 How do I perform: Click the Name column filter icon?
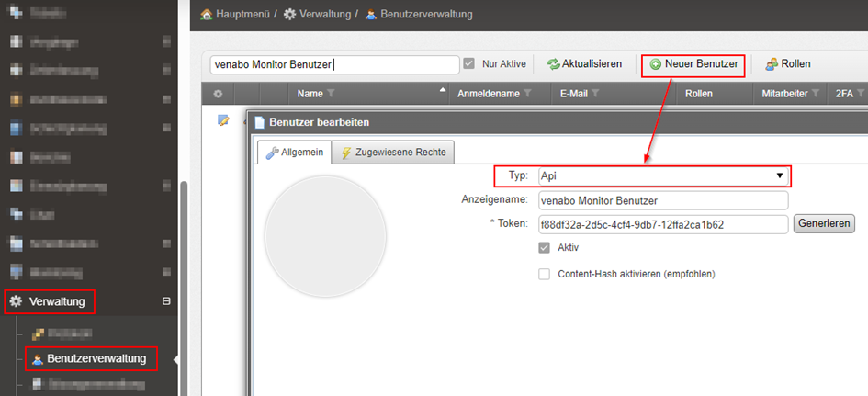pos(331,94)
